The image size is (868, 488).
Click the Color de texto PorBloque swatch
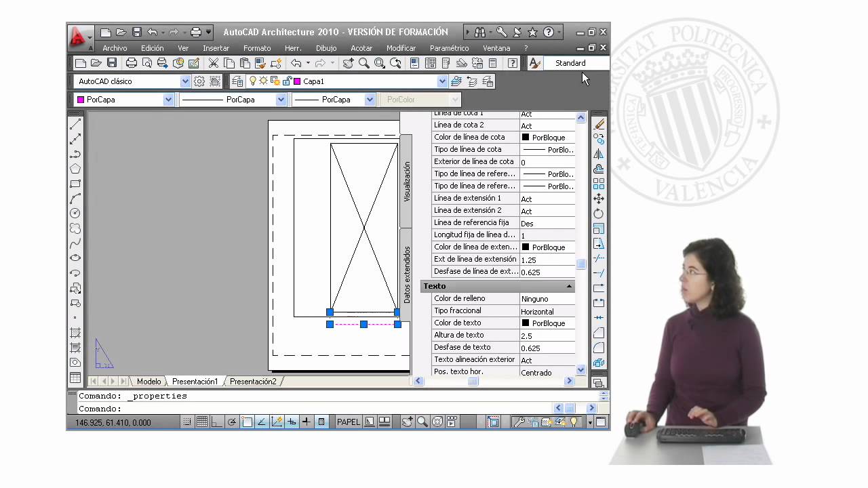click(525, 323)
